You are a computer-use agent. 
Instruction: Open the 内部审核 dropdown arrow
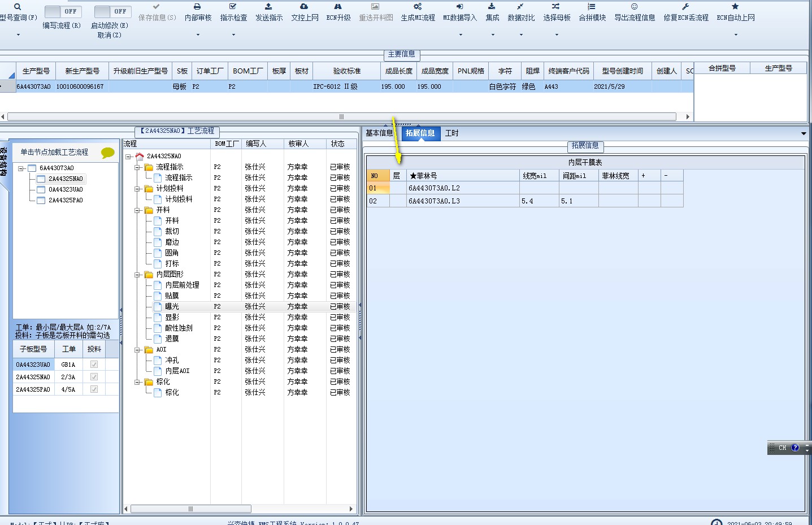[x=197, y=35]
